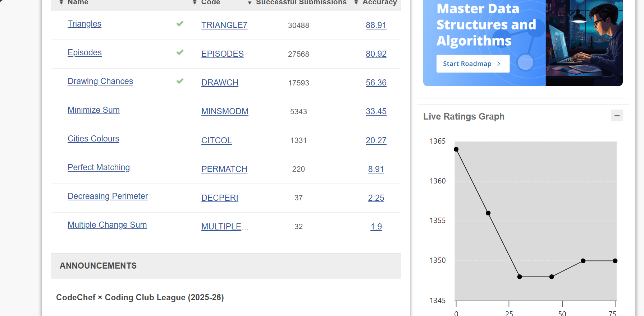This screenshot has width=644, height=316.
Task: Click the ANNOUNCEMENTS section header
Action: pyautogui.click(x=226, y=266)
